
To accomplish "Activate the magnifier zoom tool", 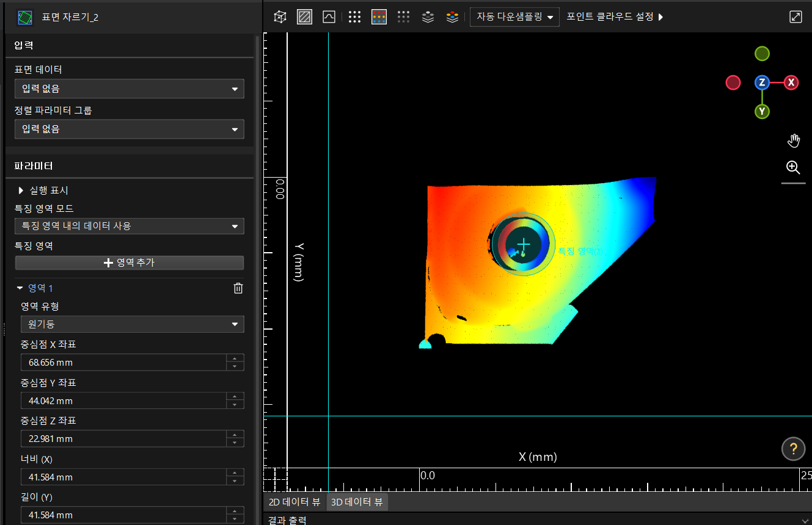I will [793, 167].
